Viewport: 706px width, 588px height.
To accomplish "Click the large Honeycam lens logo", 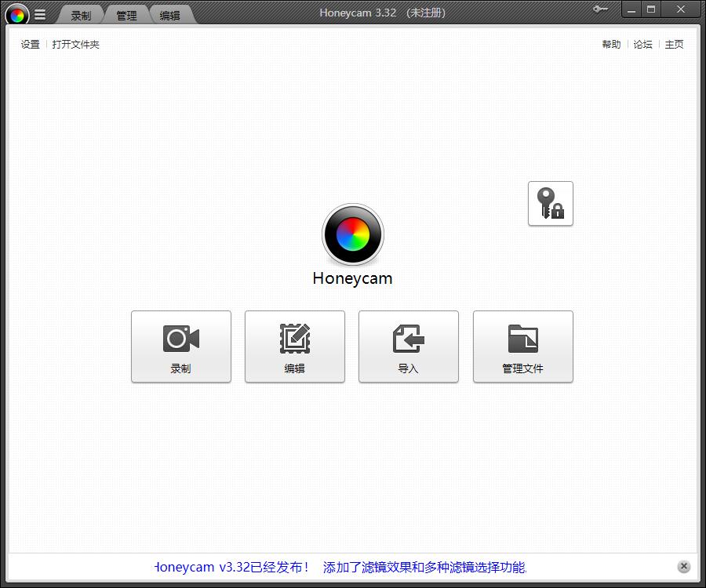I will [x=353, y=234].
